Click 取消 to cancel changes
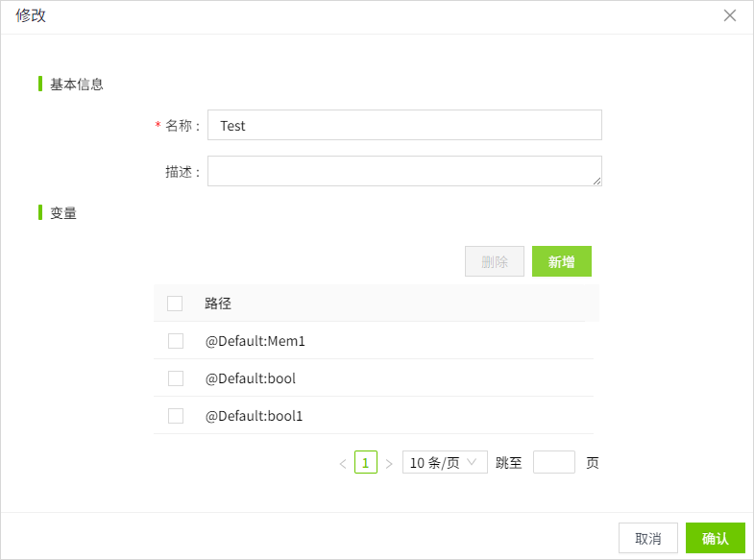 tap(648, 538)
